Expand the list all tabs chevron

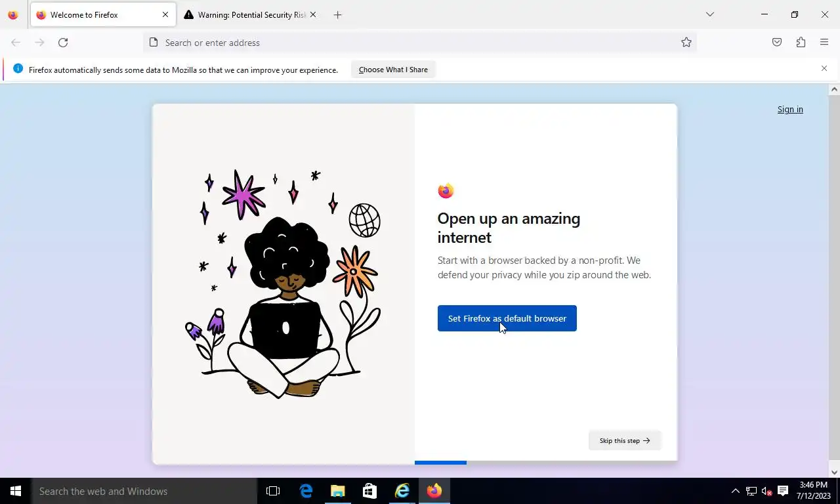(x=709, y=14)
